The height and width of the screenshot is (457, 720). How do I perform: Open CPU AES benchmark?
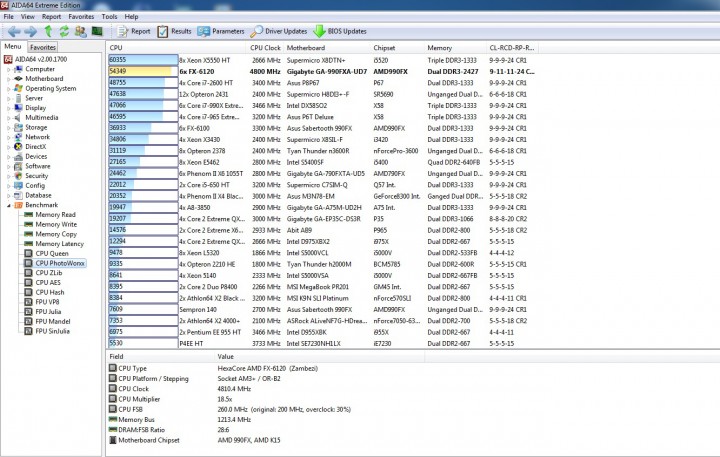point(48,282)
